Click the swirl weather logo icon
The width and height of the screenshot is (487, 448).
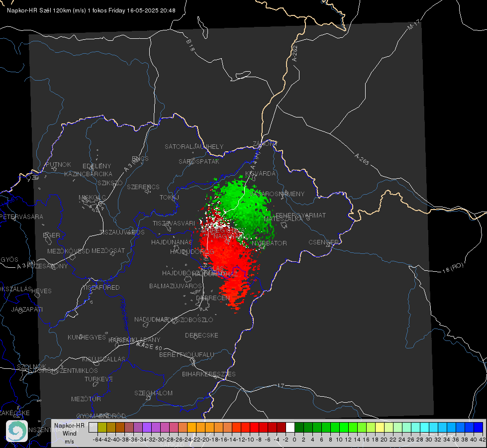tap(17, 431)
